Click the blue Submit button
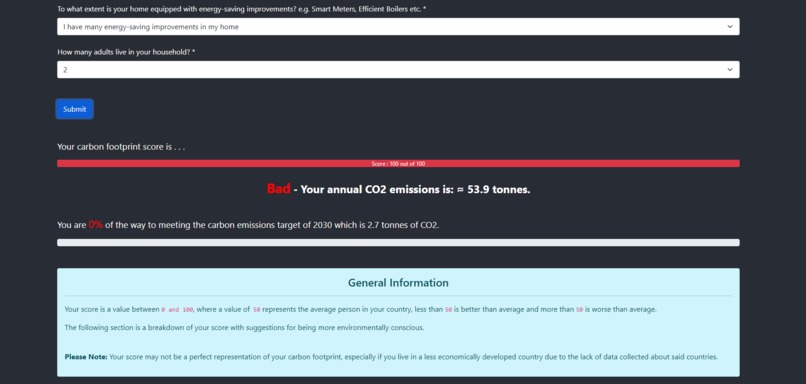This screenshot has height=384, width=806. 75,109
